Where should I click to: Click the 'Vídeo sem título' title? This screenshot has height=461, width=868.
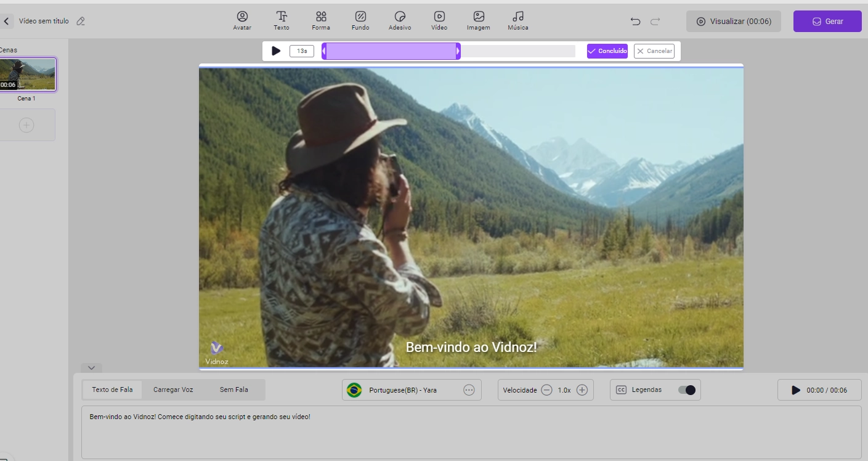[x=44, y=21]
